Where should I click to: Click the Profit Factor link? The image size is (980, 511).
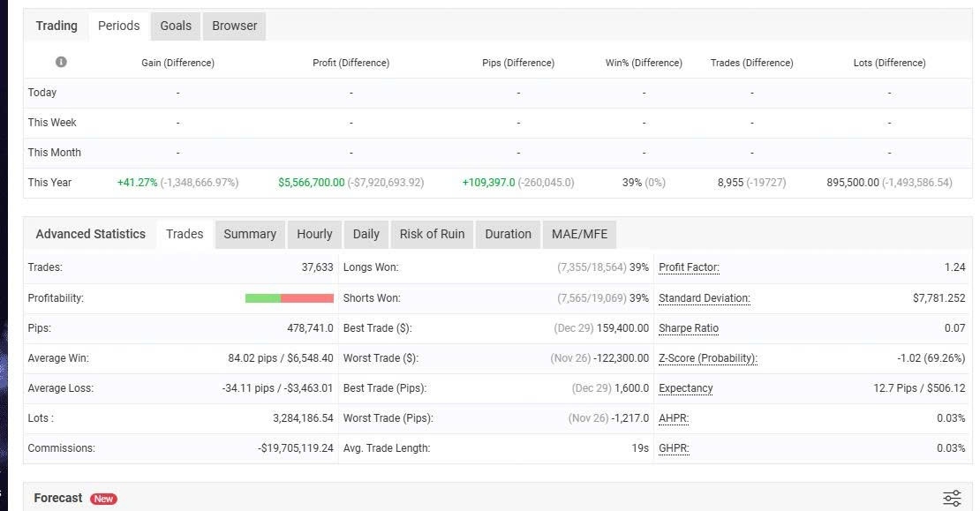(689, 267)
